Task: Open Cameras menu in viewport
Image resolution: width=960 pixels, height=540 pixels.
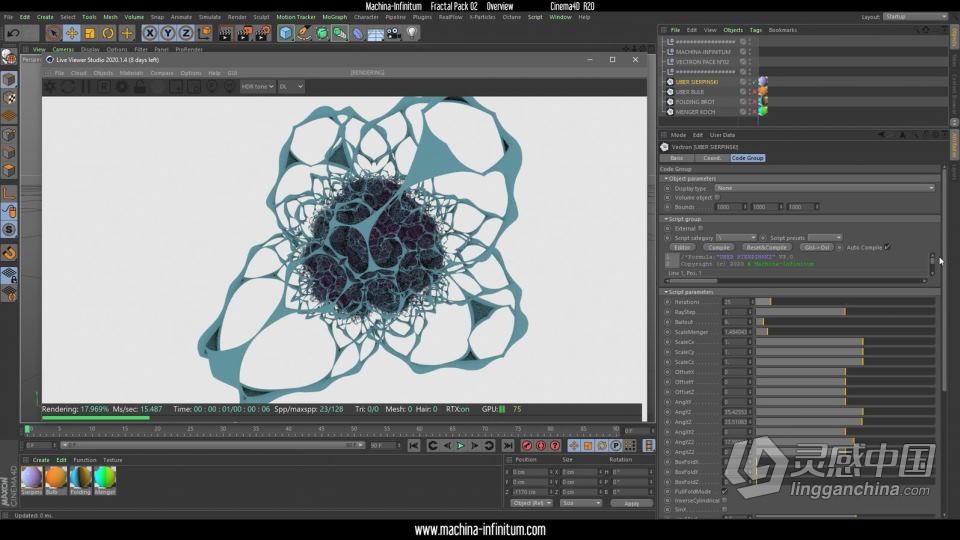Action: 62,50
